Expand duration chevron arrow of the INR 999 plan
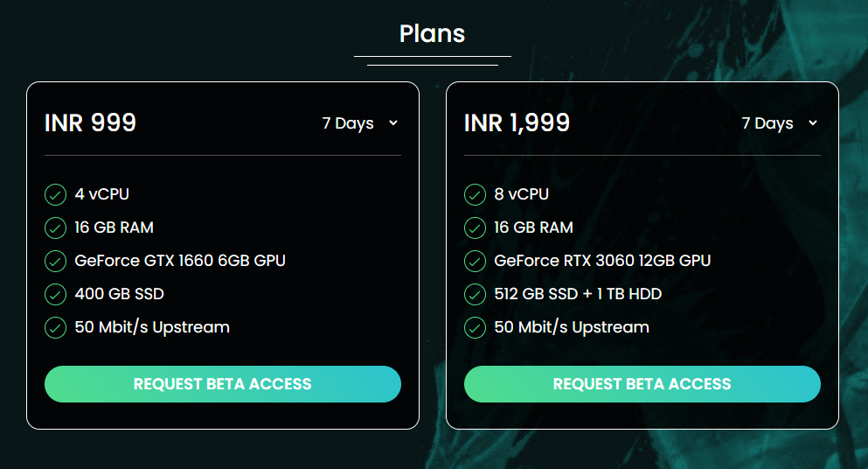The image size is (868, 469). (393, 123)
